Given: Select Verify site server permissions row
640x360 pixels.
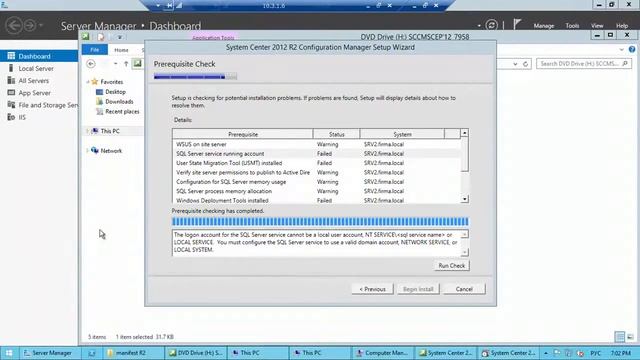Looking at the screenshot, I should [316, 172].
